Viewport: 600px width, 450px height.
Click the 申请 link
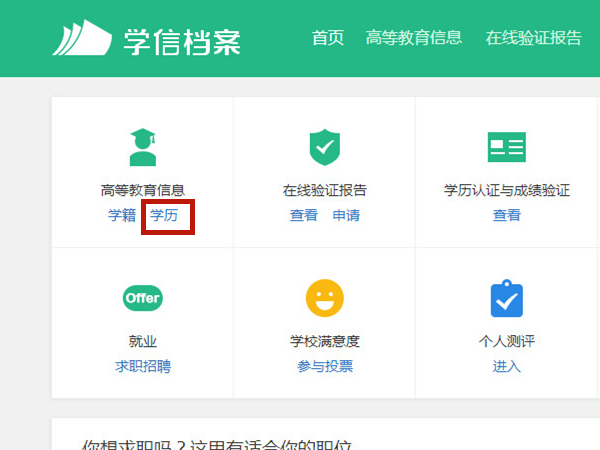click(346, 215)
